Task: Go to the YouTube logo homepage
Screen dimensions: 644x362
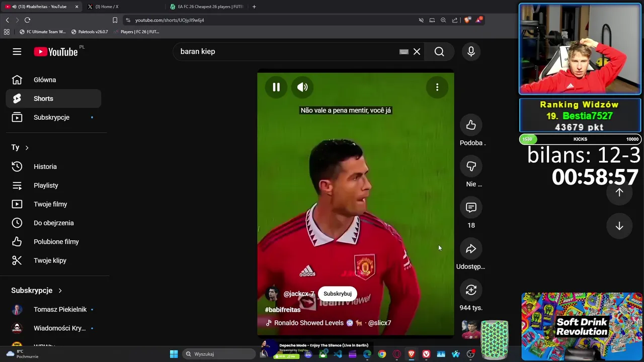Action: point(56,52)
